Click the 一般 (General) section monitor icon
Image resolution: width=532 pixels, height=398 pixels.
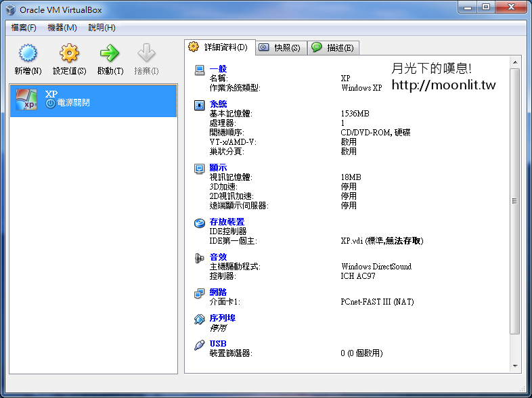pyautogui.click(x=200, y=69)
